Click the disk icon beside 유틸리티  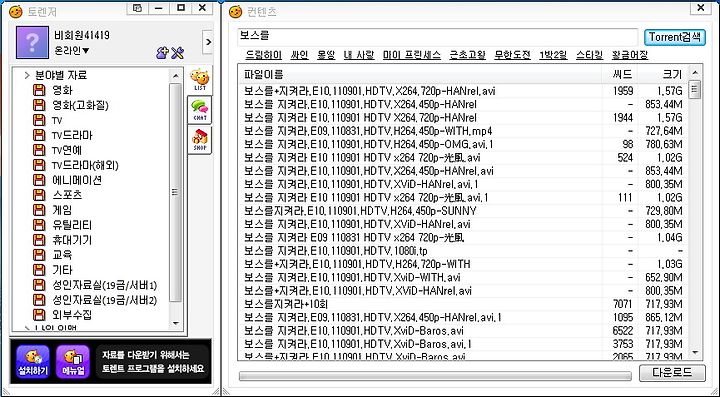pyautogui.click(x=39, y=225)
